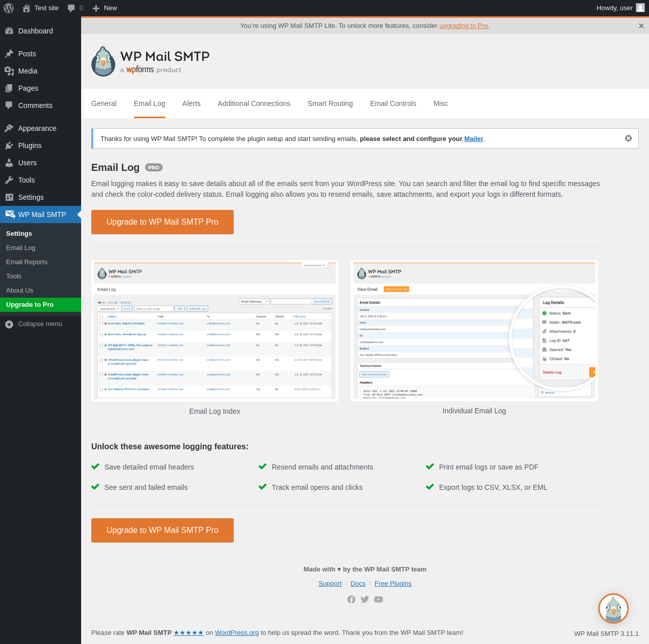649x644 pixels.
Task: Click Upgrade to Pro in sidebar
Action: coord(41,305)
